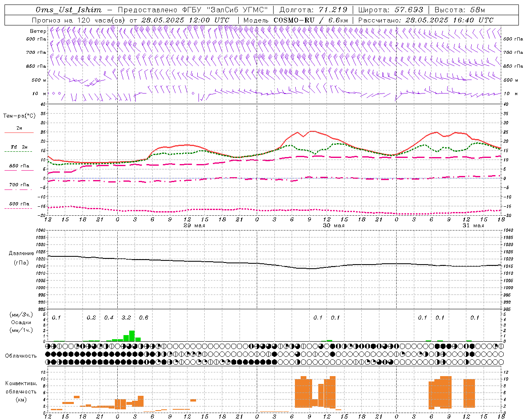525x420 pixels.
Task: Click the 30 мая date label
Action: [x=333, y=226]
